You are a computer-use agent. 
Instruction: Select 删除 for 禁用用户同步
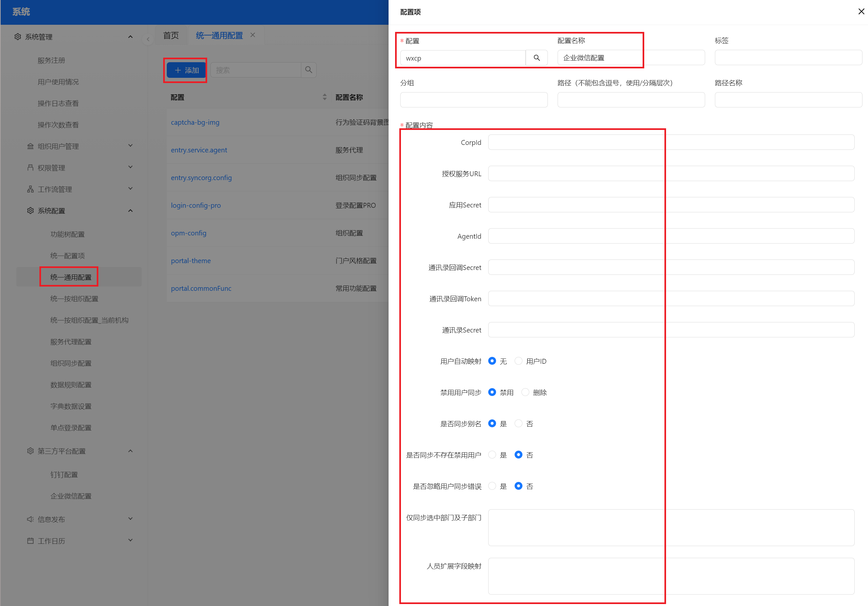click(x=525, y=392)
